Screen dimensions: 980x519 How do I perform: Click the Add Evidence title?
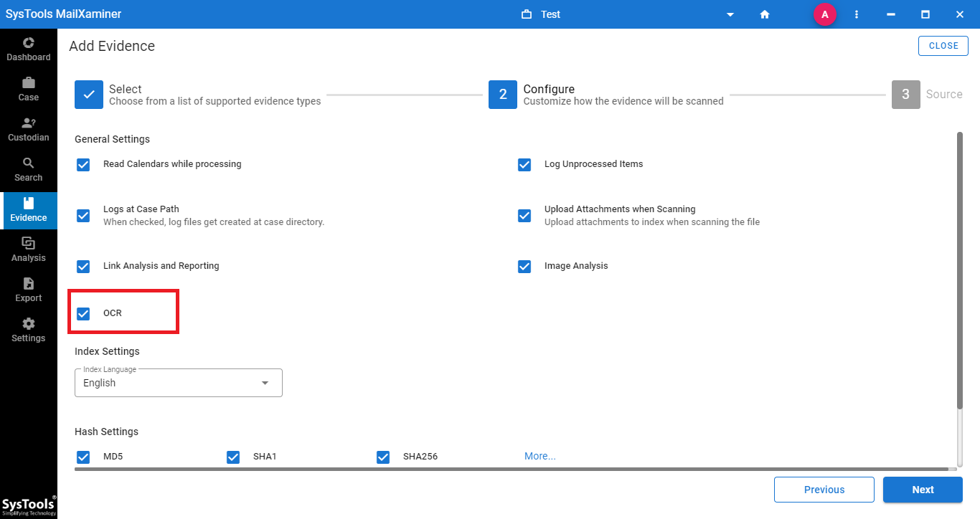point(112,46)
